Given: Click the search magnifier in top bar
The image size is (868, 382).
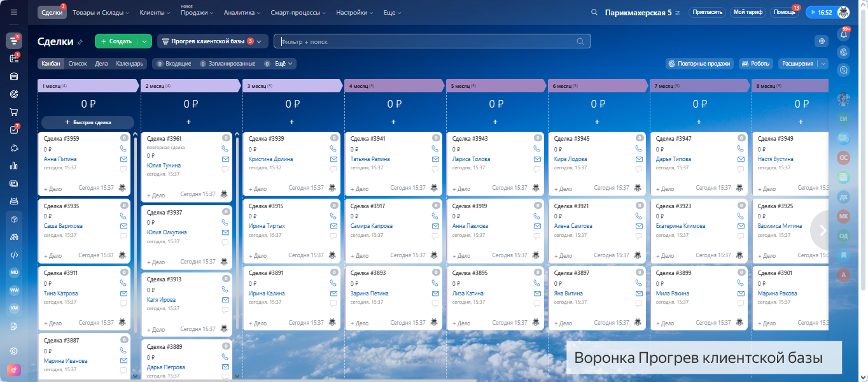Looking at the screenshot, I should [x=594, y=12].
